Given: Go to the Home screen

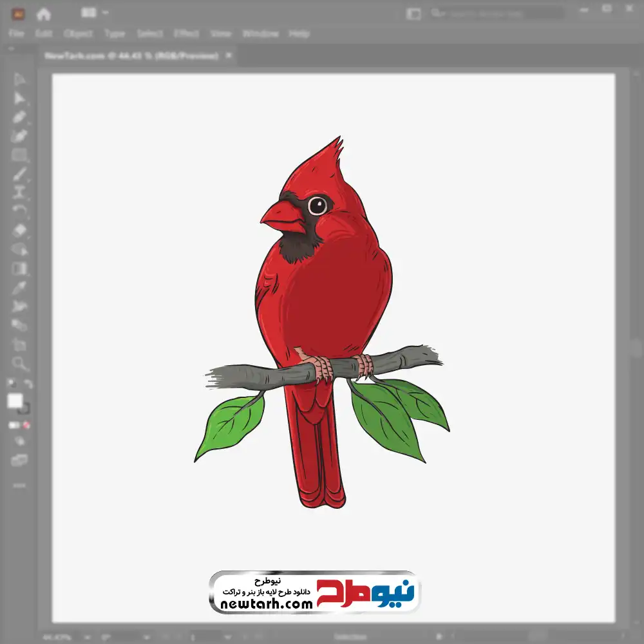Looking at the screenshot, I should [44, 14].
